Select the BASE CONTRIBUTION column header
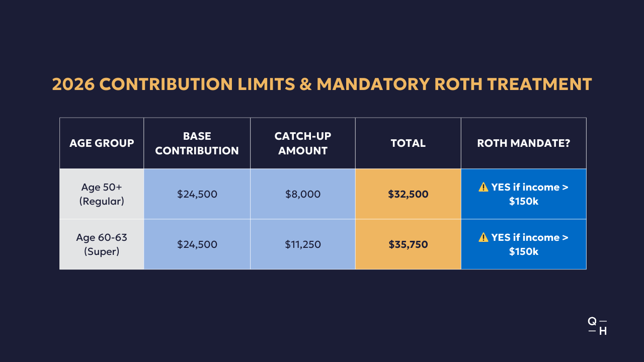 197,143
